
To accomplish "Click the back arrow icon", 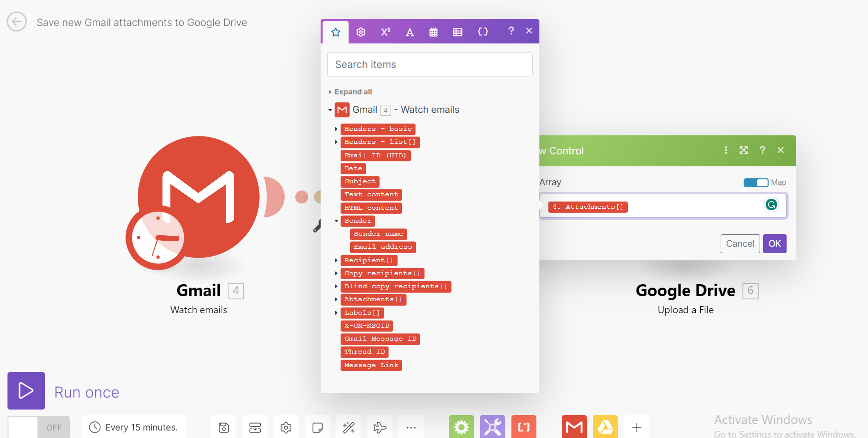I will pos(16,22).
